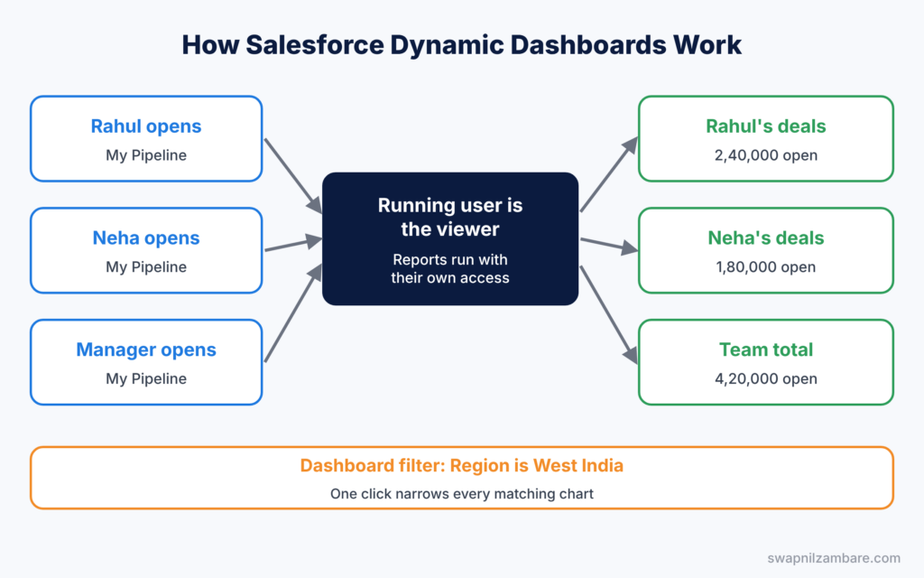Viewport: 924px width, 578px height.
Task: Select the '1,80,000 open' value
Action: click(x=766, y=266)
